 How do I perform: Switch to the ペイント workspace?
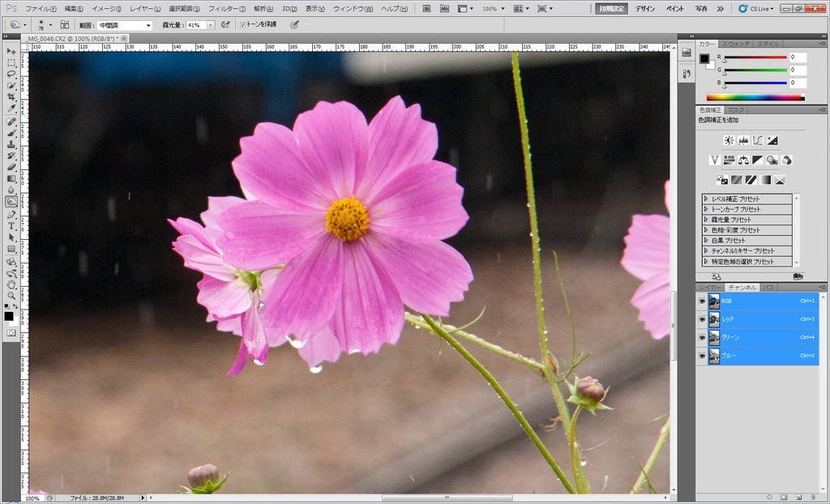pos(674,8)
